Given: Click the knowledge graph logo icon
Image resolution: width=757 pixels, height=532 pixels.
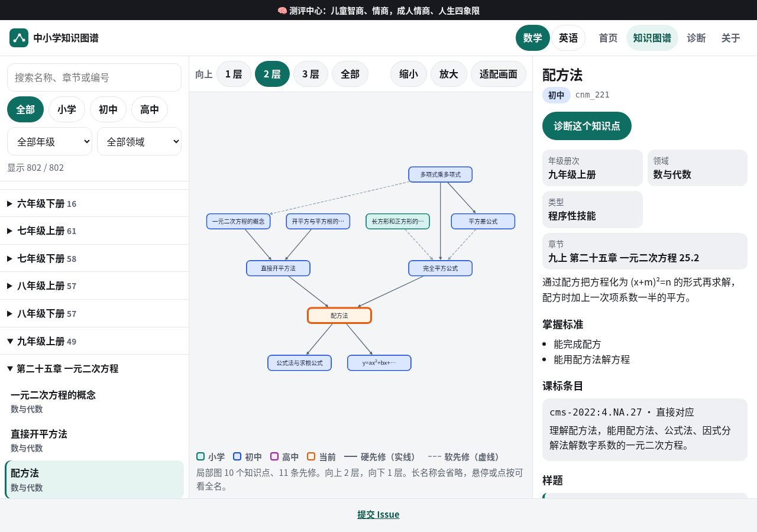Looking at the screenshot, I should [x=19, y=38].
